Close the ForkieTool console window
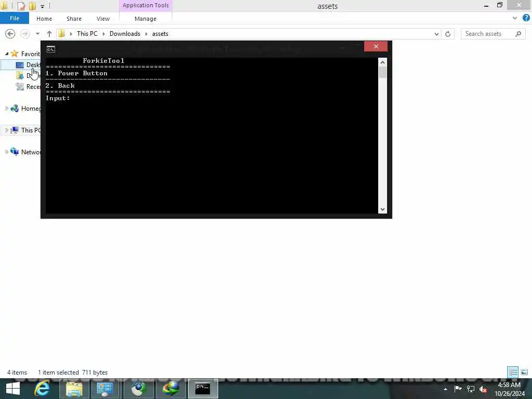Viewport: 532px width, 399px height. (376, 46)
